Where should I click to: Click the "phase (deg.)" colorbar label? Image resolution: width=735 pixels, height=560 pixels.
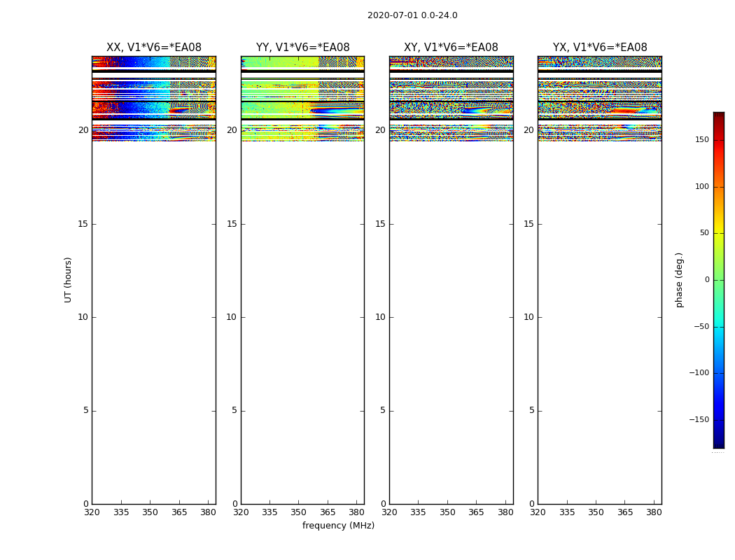679,279
